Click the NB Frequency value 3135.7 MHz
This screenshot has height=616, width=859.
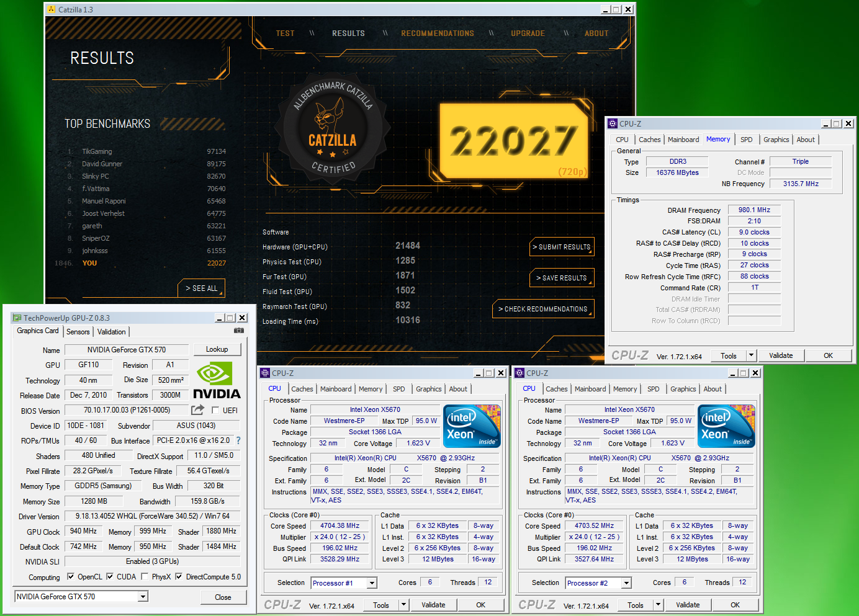(x=801, y=184)
